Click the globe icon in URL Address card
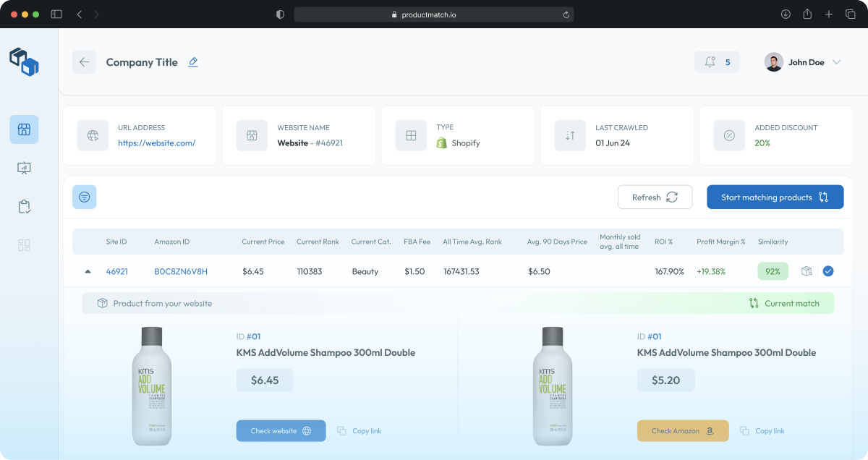868x460 pixels. pos(93,135)
